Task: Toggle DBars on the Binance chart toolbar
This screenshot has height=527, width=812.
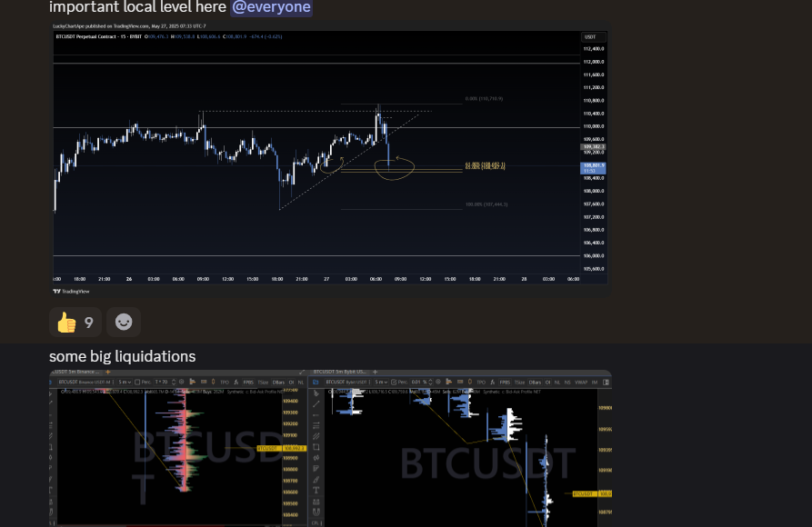Action: coord(277,383)
